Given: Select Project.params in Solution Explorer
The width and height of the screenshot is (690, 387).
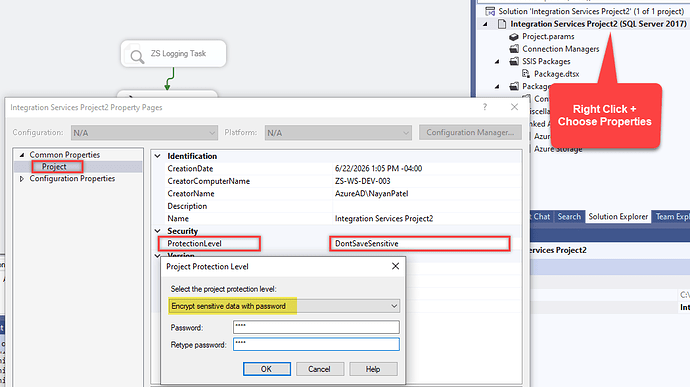Looking at the screenshot, I should [548, 37].
